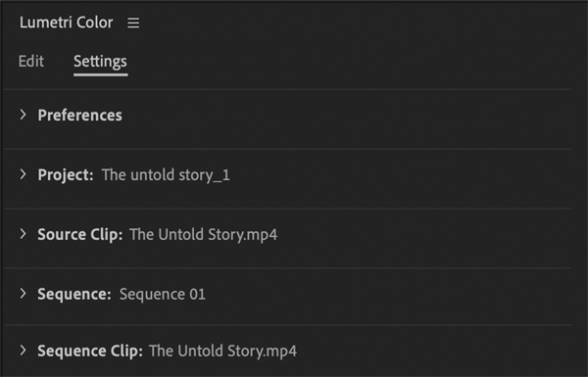Image resolution: width=588 pixels, height=377 pixels.
Task: Click blank area right of Settings tab
Action: pyautogui.click(x=349, y=62)
